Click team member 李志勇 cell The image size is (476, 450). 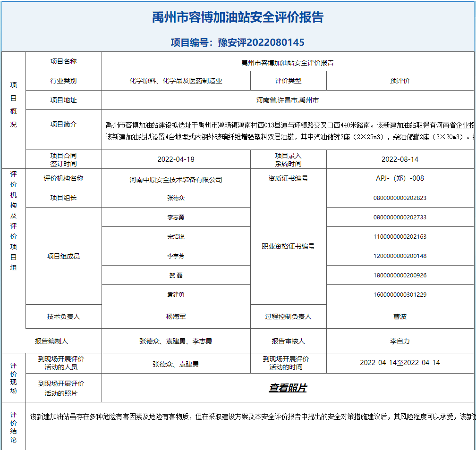pos(176,217)
